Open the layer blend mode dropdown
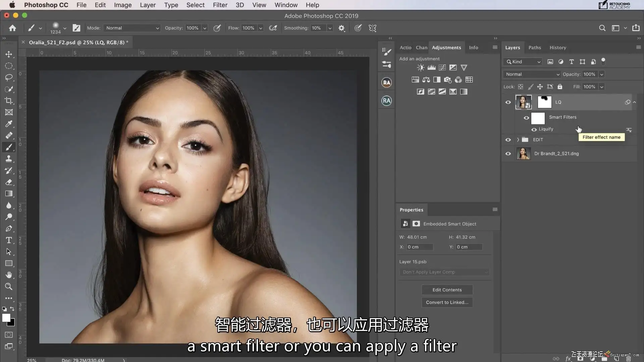Image resolution: width=644 pixels, height=362 pixels. (532, 74)
